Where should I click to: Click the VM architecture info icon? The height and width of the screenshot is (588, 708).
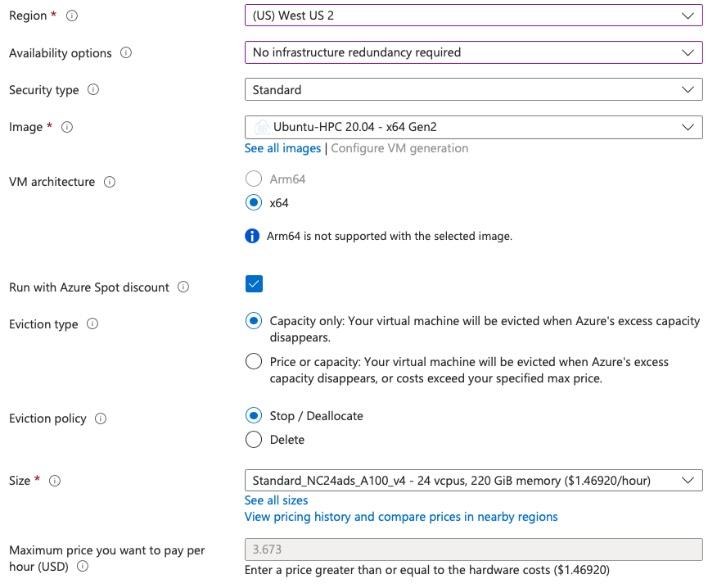[x=110, y=182]
